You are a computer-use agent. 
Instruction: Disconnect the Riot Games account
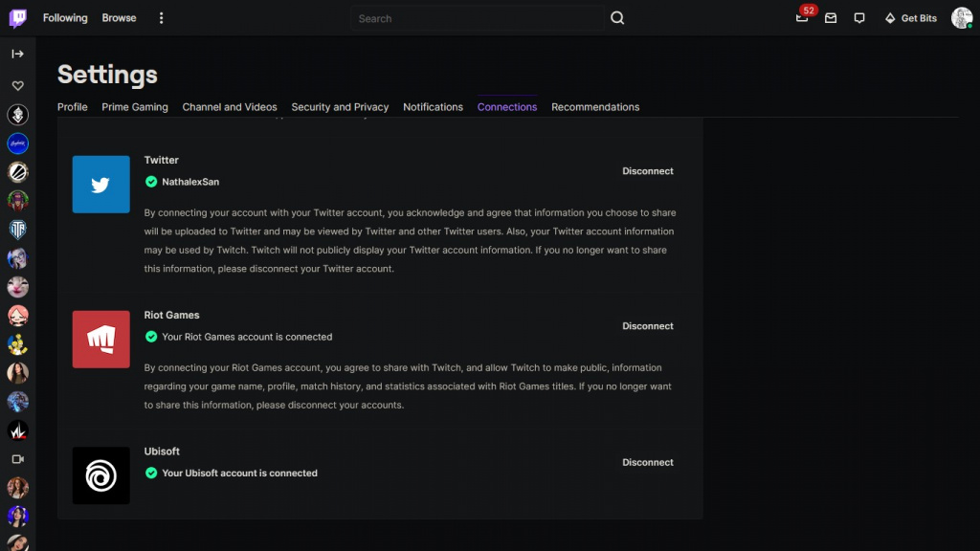click(x=648, y=326)
